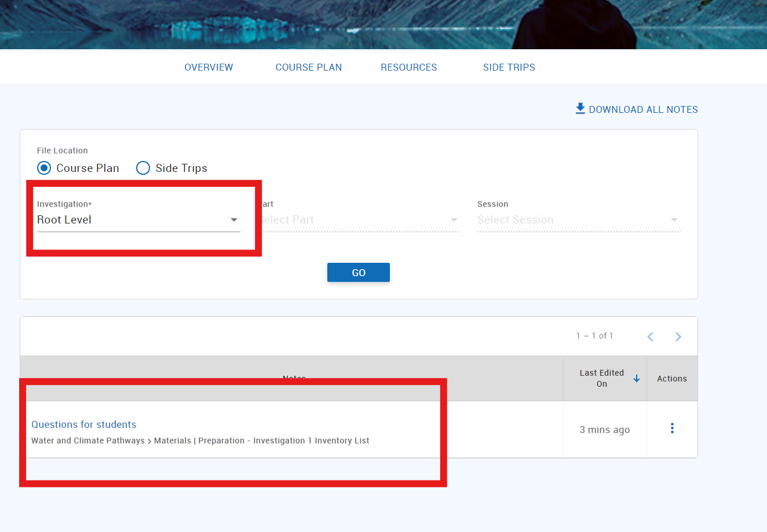The height and width of the screenshot is (532, 767).
Task: Click the Actions column header
Action: click(x=672, y=379)
